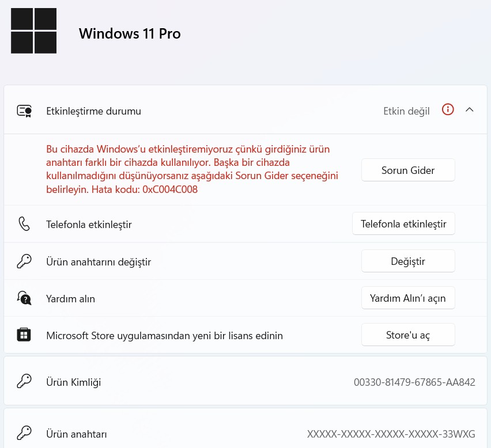Screen dimensions: 491x448
Task: Click the Değiştir button
Action: [408, 261]
